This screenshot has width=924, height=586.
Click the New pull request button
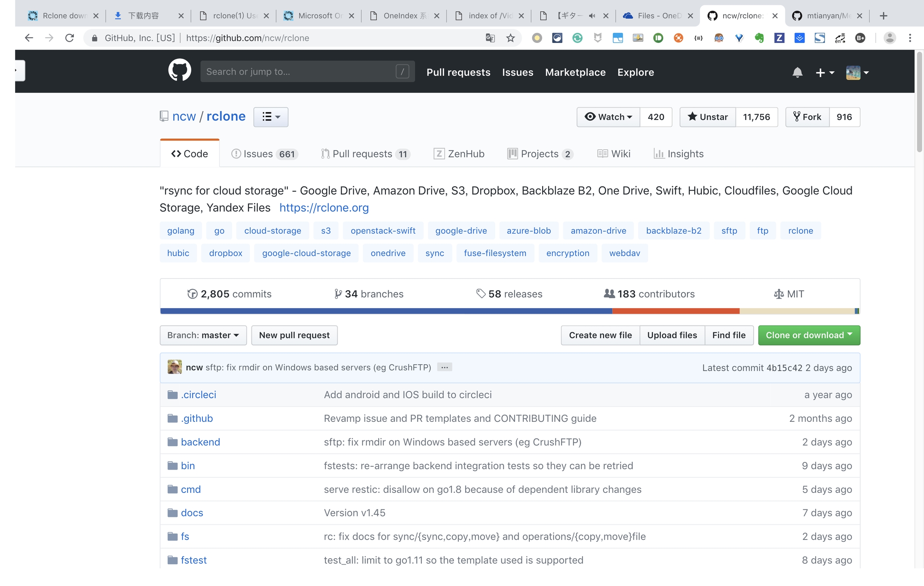(x=294, y=335)
